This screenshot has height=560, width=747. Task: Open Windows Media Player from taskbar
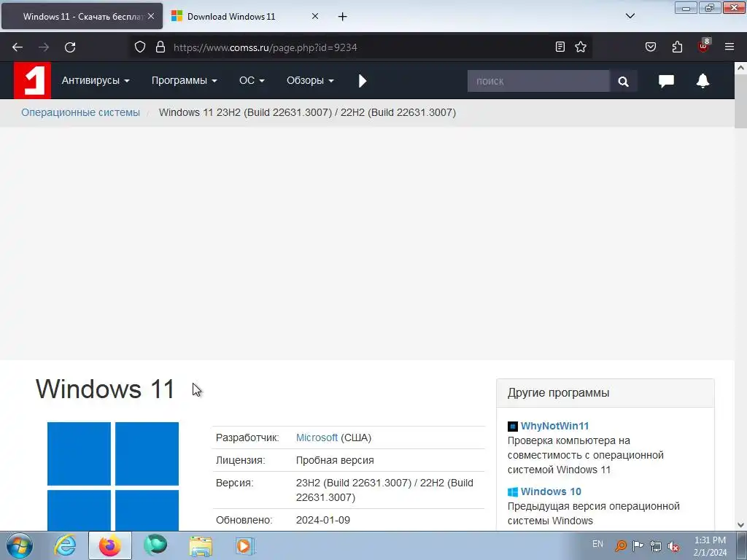tap(246, 545)
